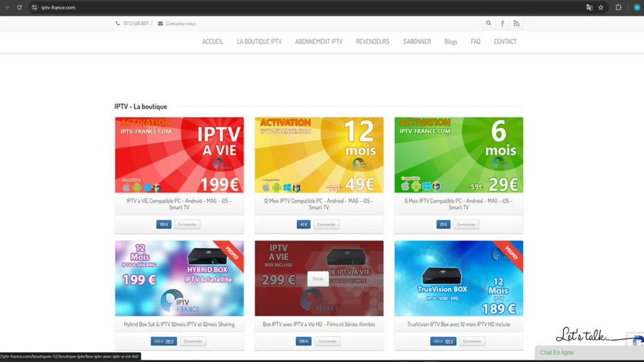Open LA BOUTIQUE IPTV menu

point(259,41)
